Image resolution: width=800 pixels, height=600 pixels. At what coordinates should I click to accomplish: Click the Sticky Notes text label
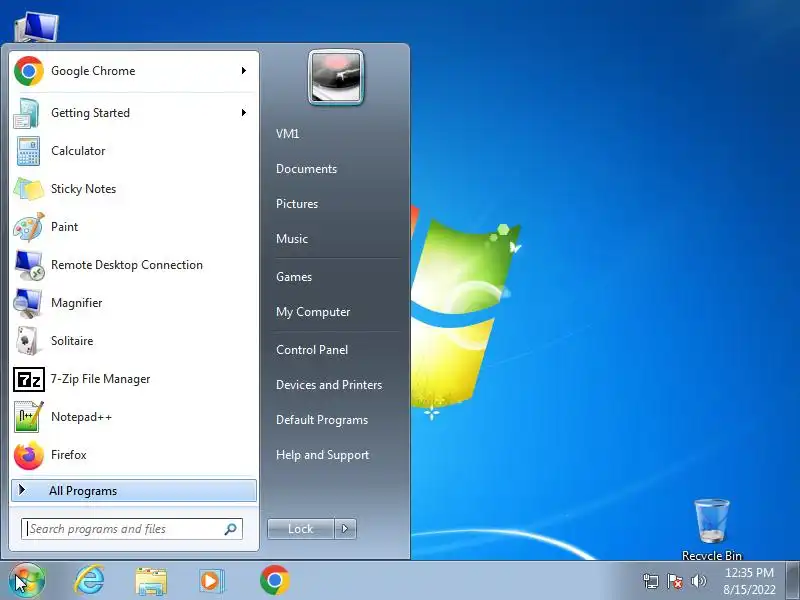coord(83,189)
